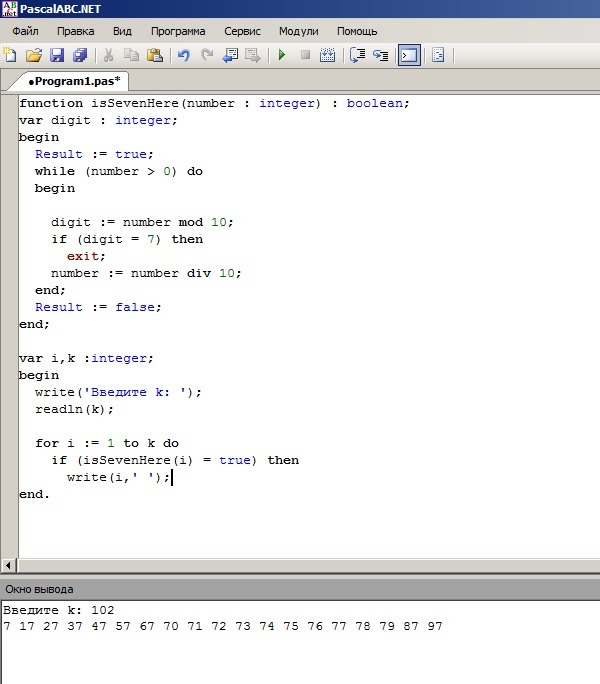Click the code formatting icon
This screenshot has width=600, height=684.
pos(438,55)
